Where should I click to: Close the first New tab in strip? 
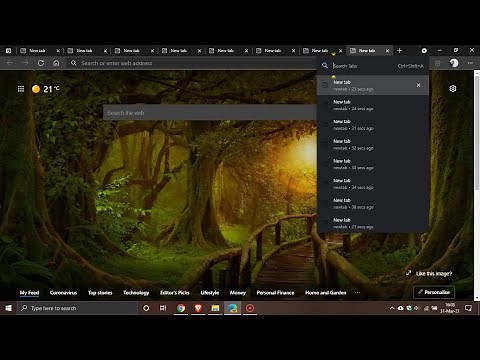tap(58, 51)
